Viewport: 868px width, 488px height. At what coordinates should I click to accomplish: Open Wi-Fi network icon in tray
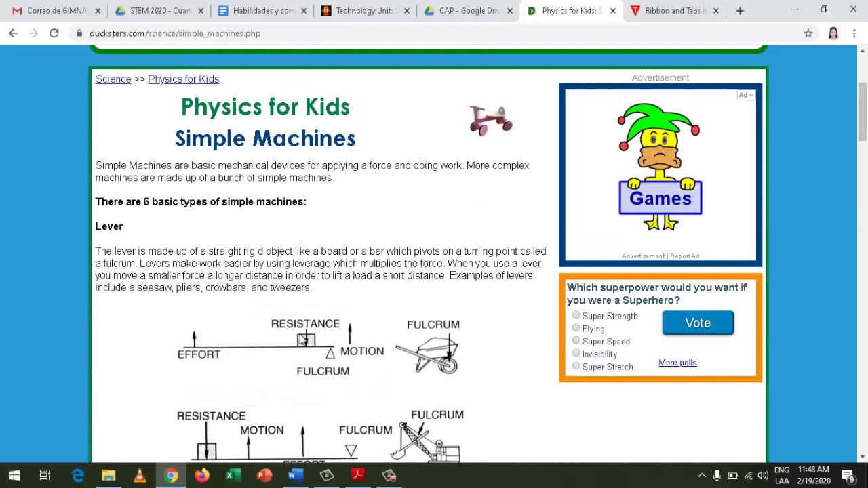(748, 476)
